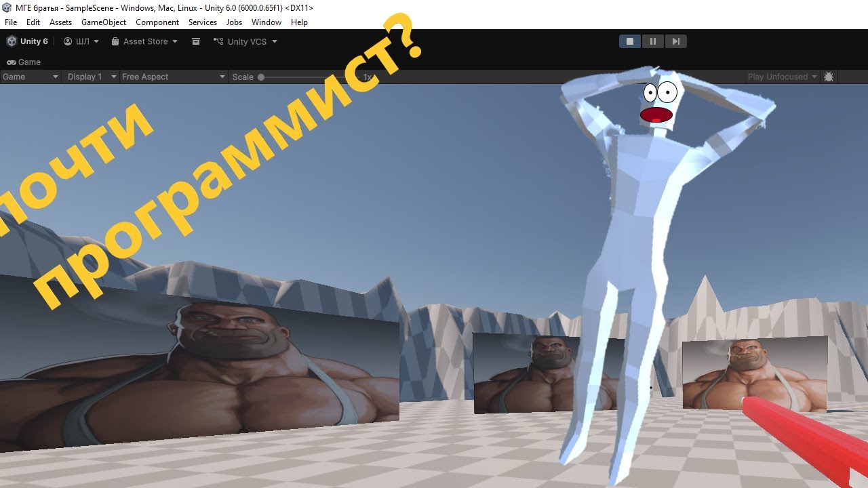Click the Unity 6 logo in the toolbar
Viewport: 868px width, 488px height.
tap(27, 41)
